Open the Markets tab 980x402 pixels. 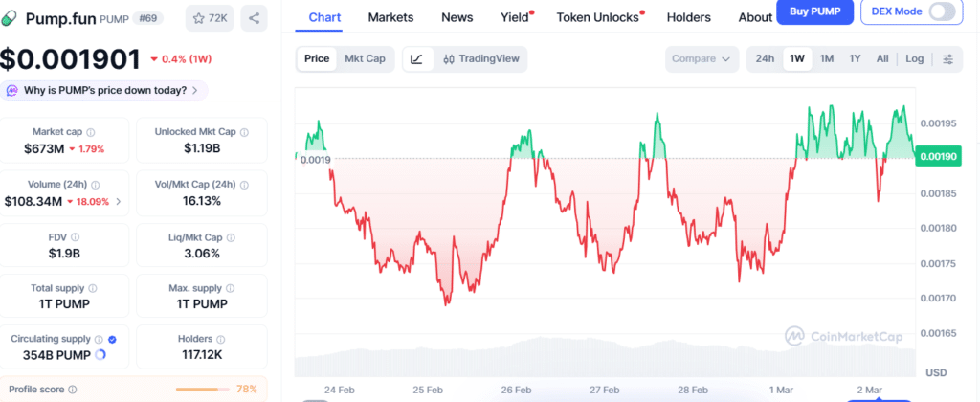tap(390, 17)
